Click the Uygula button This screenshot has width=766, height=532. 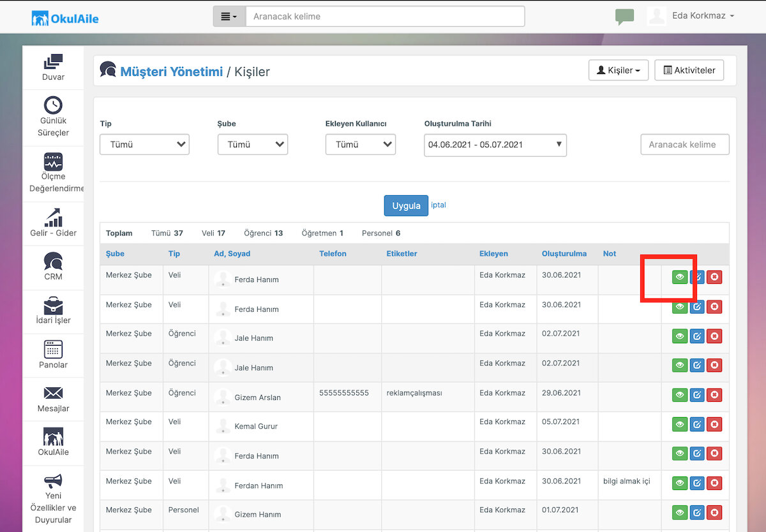coord(406,205)
